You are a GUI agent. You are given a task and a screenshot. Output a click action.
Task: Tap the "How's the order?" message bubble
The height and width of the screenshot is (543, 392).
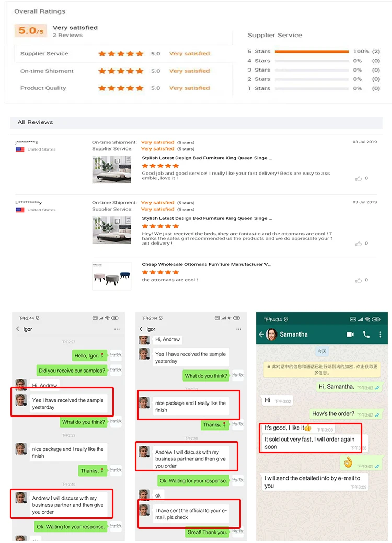point(345,414)
